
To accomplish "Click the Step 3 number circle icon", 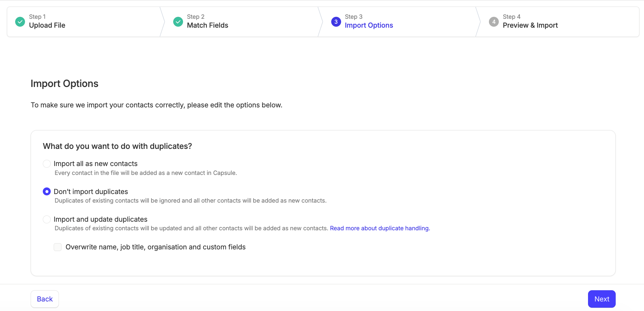I will pos(336,22).
